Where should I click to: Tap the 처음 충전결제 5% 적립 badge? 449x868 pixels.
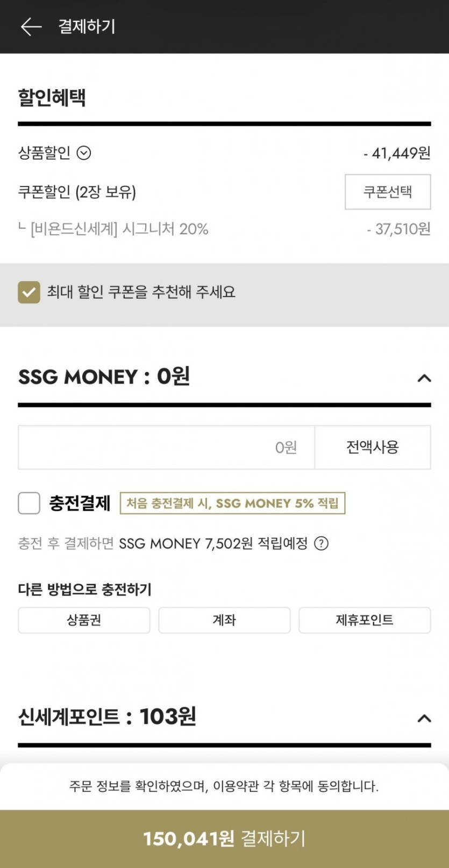232,504
